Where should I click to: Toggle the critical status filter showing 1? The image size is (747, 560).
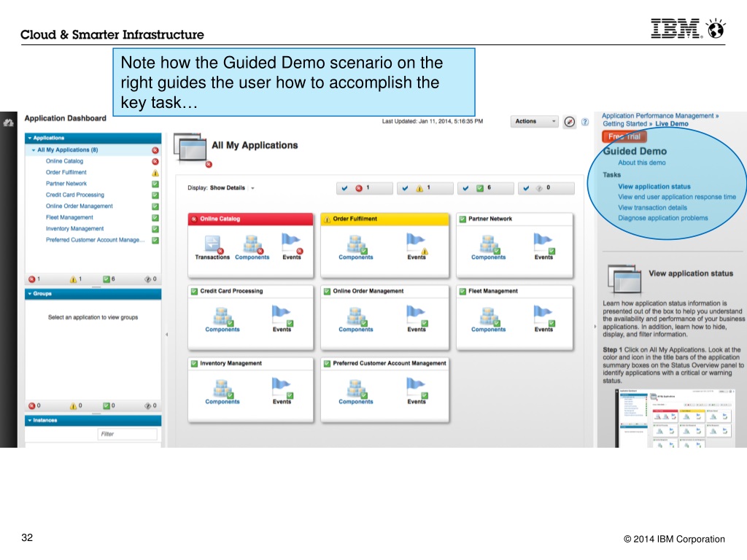coord(365,188)
